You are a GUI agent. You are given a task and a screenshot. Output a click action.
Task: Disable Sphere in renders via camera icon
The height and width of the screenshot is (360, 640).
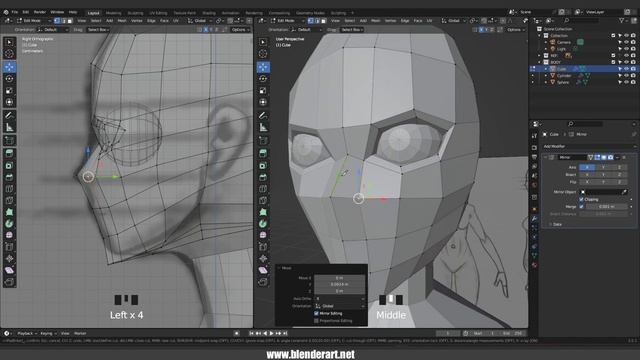coord(633,82)
